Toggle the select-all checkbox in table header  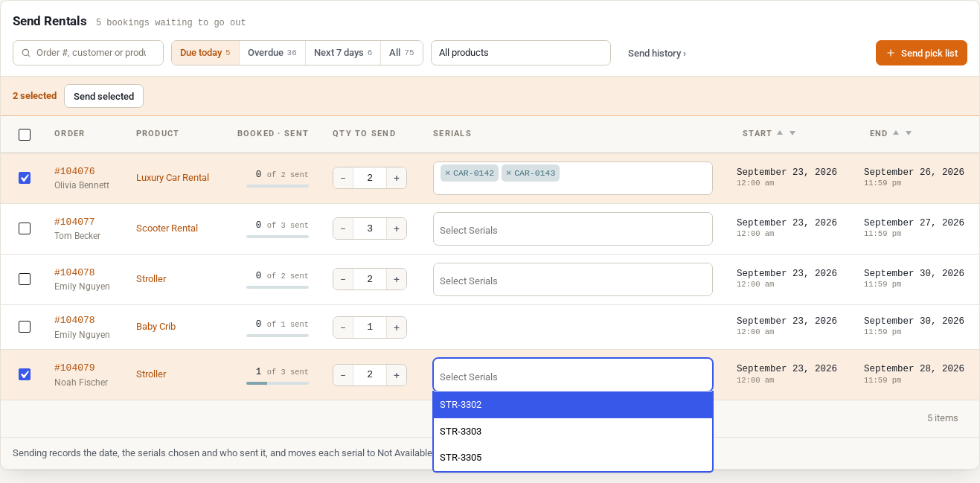pyautogui.click(x=25, y=135)
